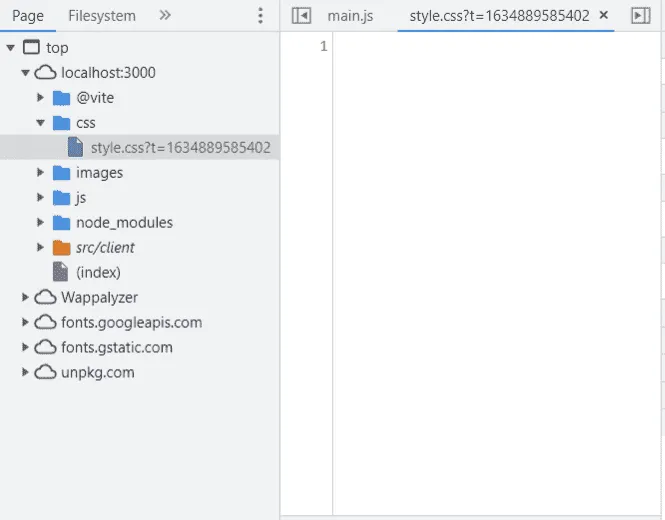Select the top label in the tree
665x520 pixels.
(57, 48)
